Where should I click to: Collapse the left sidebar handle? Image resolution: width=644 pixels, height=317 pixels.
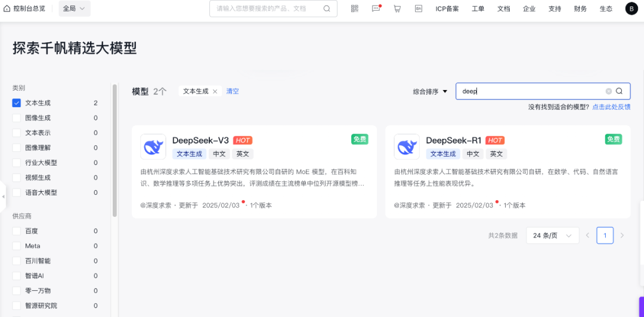click(x=4, y=197)
